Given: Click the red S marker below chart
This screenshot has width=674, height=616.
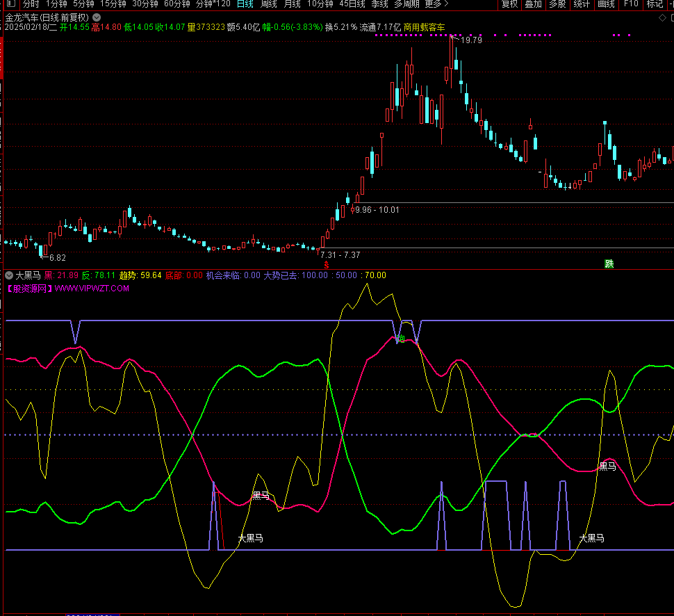Looking at the screenshot, I should coord(327,265).
